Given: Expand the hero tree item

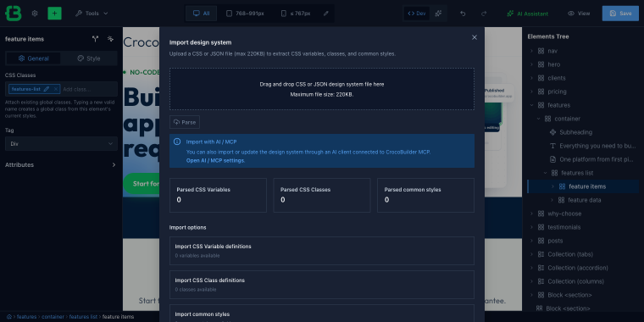Looking at the screenshot, I should (x=531, y=64).
